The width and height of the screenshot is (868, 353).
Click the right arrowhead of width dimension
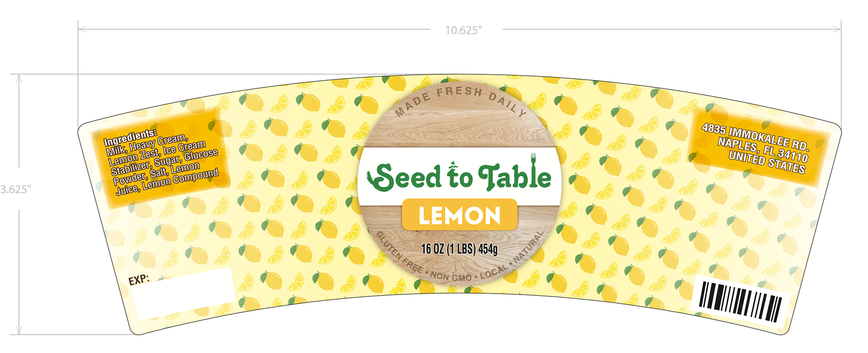tap(836, 29)
